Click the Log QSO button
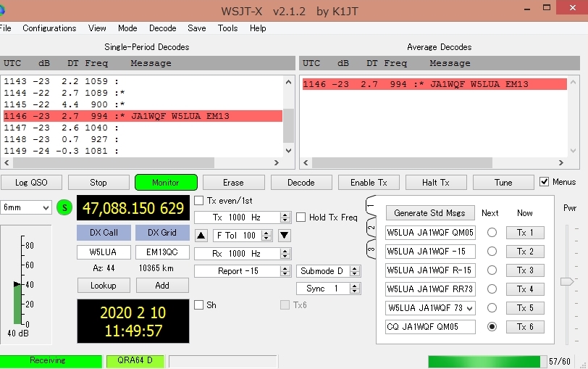The image size is (588, 369). pyautogui.click(x=31, y=183)
